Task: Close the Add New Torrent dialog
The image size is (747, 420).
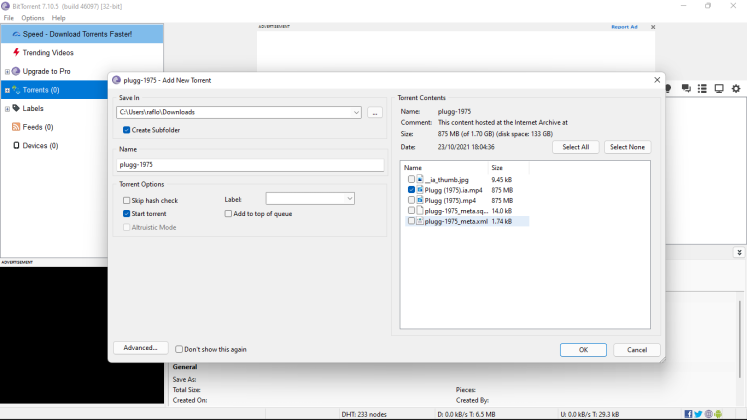Action: [x=657, y=80]
